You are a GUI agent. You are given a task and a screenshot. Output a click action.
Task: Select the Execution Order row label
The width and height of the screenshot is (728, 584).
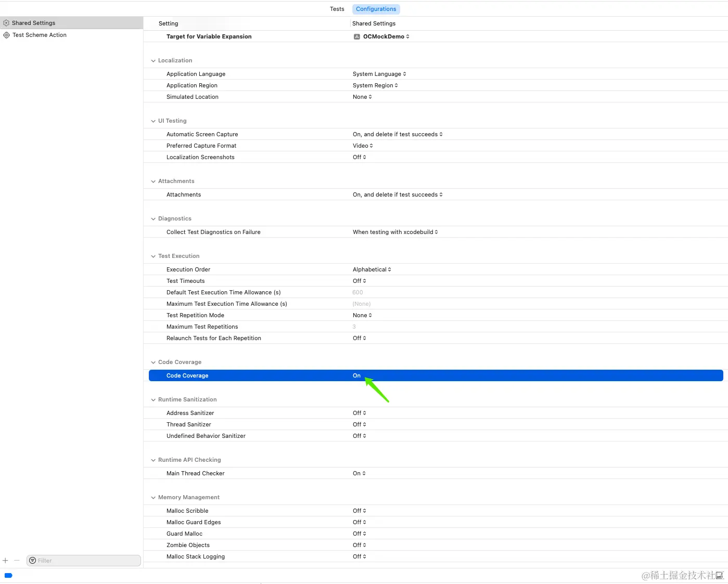tap(188, 269)
